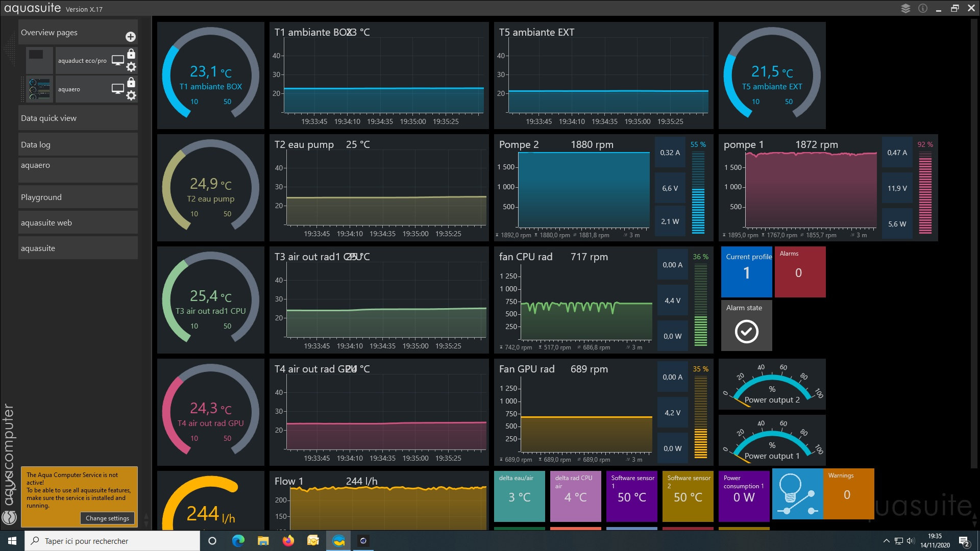The image size is (980, 551).
Task: Open settings gear for aquaduct eco/pro page
Action: tap(131, 67)
